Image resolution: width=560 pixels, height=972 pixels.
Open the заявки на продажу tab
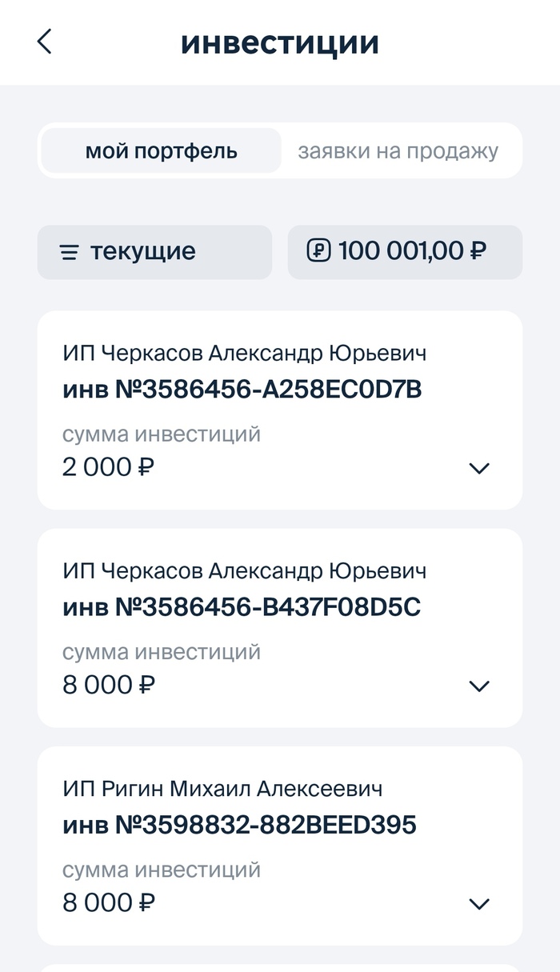tap(398, 151)
